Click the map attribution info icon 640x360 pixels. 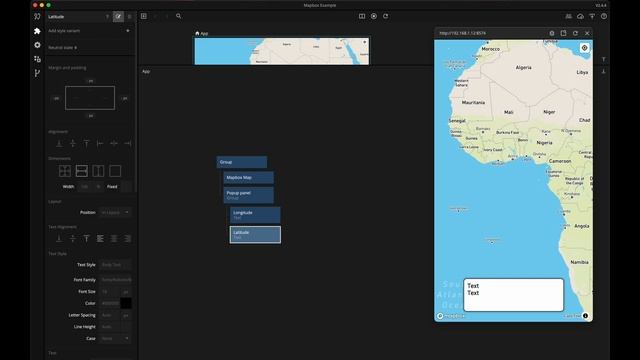pyautogui.click(x=585, y=316)
